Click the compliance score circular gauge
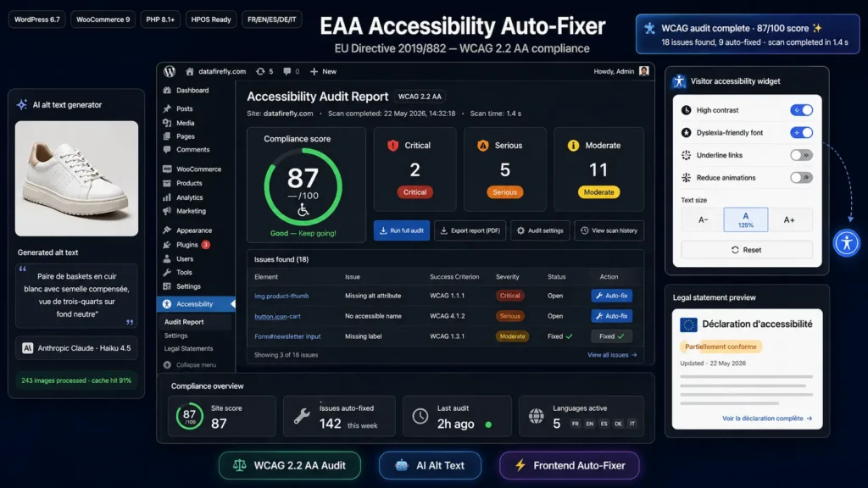The image size is (868, 488). point(303,186)
